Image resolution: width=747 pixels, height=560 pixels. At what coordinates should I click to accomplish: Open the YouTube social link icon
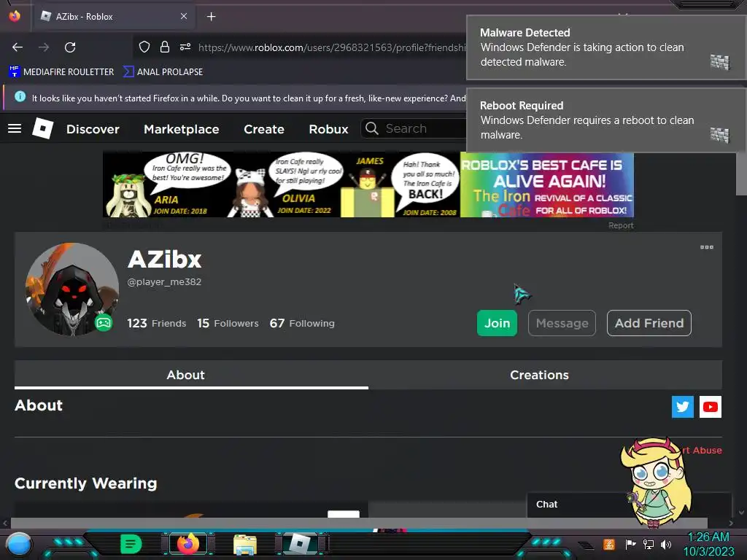(711, 407)
